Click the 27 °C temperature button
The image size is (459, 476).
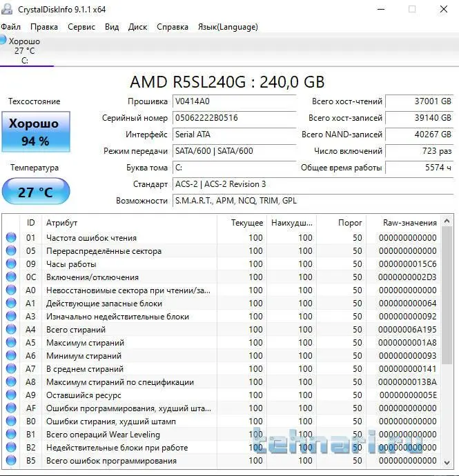(36, 191)
